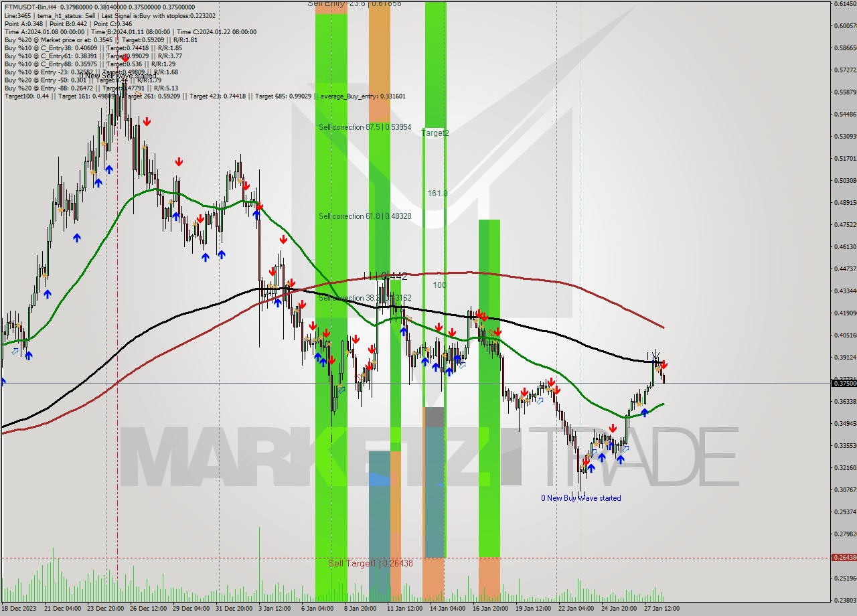Viewport: 857px width, 616px height.
Task: Click the 'Buy %20 @ Entry -88: 0.26472' line
Action: click(x=91, y=88)
